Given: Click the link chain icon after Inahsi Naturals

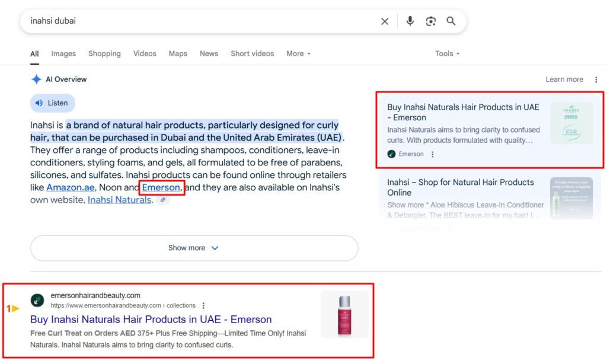Looking at the screenshot, I should [163, 200].
